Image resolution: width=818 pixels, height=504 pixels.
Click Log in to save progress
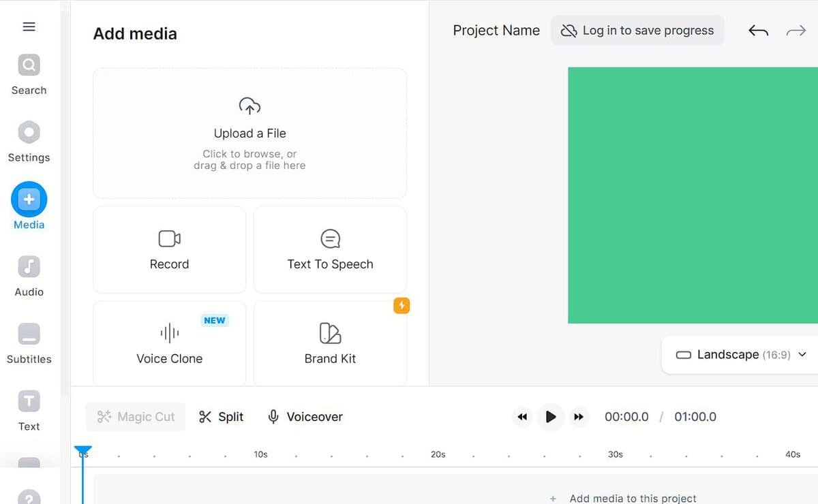637,31
